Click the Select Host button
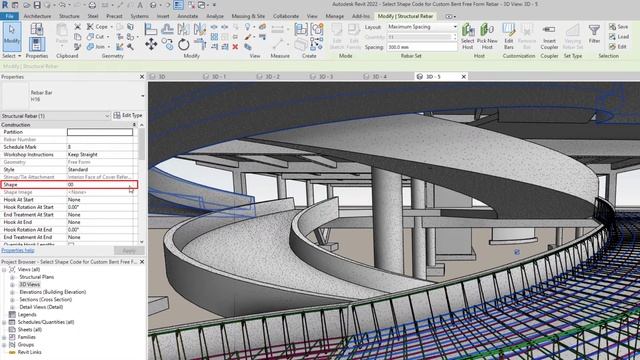 tap(468, 36)
